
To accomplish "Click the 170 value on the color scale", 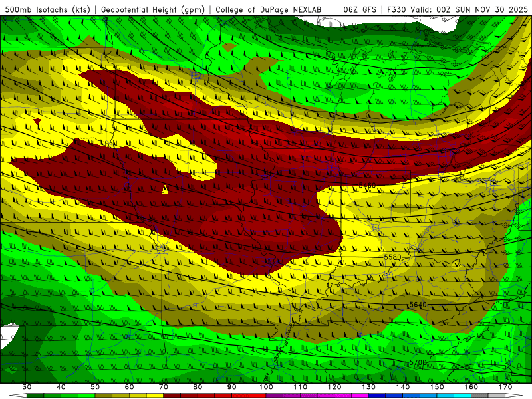I will [x=505, y=387].
